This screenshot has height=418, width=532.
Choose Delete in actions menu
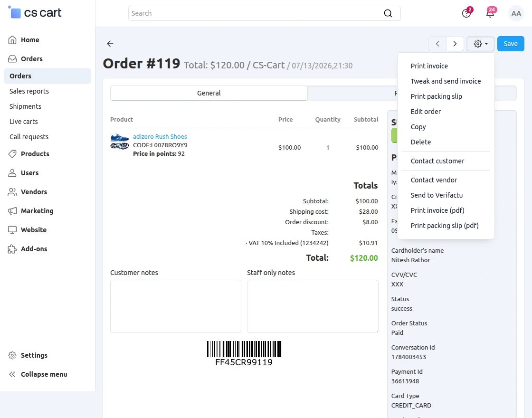click(421, 142)
